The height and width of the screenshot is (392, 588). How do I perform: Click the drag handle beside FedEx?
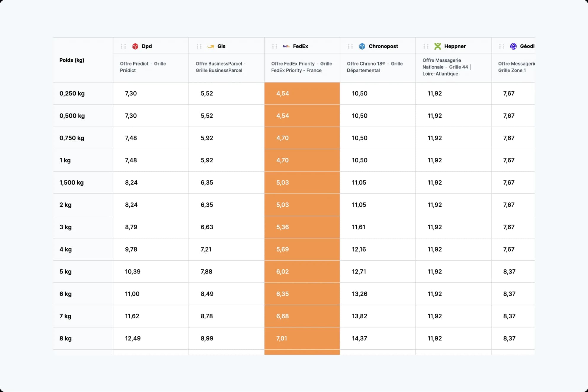point(274,46)
